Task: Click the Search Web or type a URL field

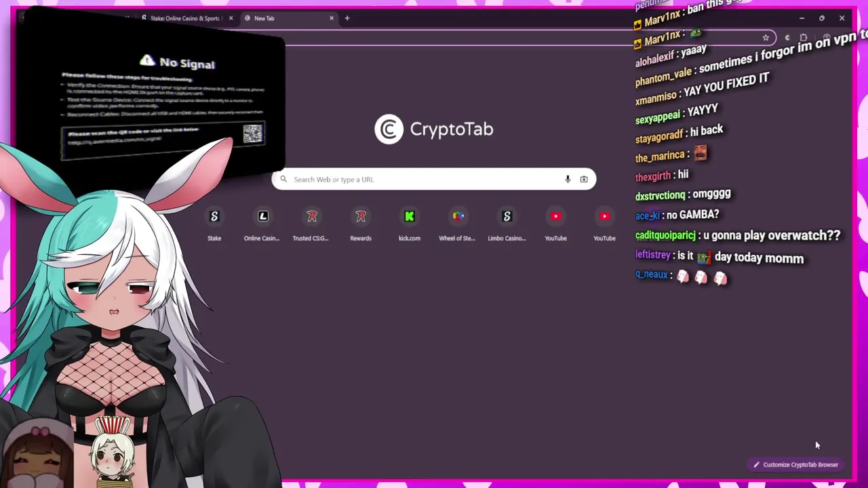Action: click(434, 180)
